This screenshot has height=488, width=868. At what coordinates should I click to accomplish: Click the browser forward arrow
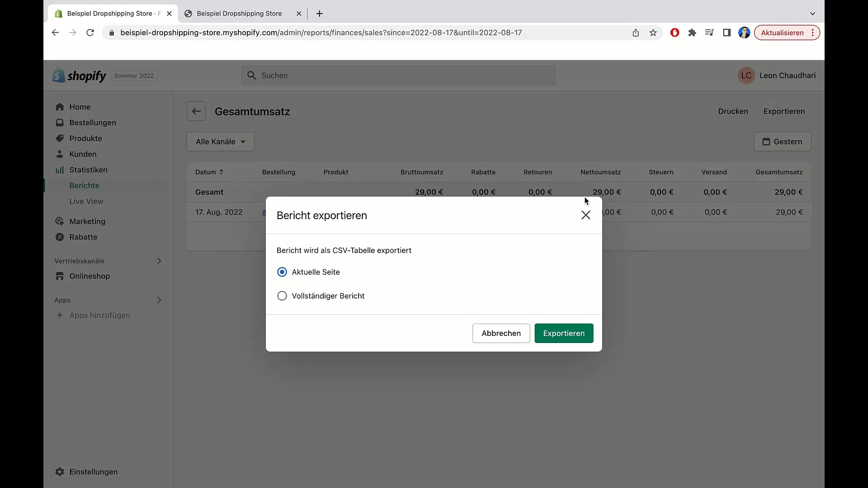[72, 33]
